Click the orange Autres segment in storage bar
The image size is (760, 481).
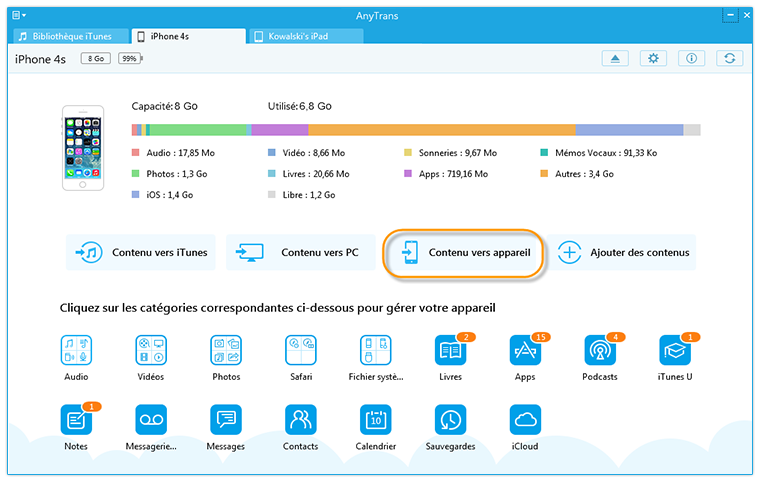(442, 130)
